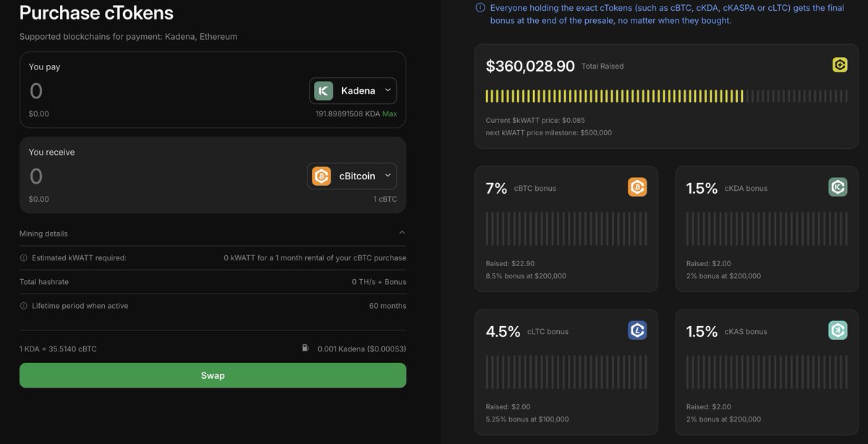Viewport: 868px width, 444px height.
Task: Open the Kadena payment token dropdown
Action: 386,89
